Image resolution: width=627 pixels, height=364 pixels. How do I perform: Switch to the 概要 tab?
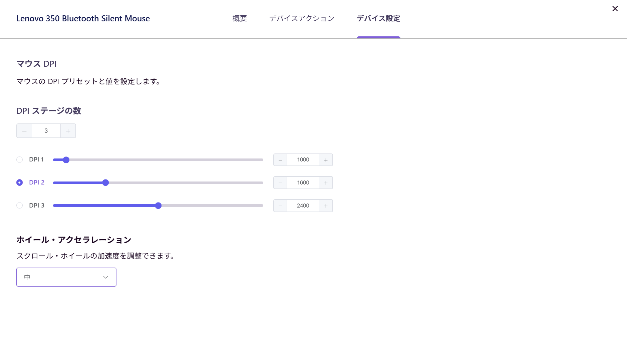pos(239,18)
